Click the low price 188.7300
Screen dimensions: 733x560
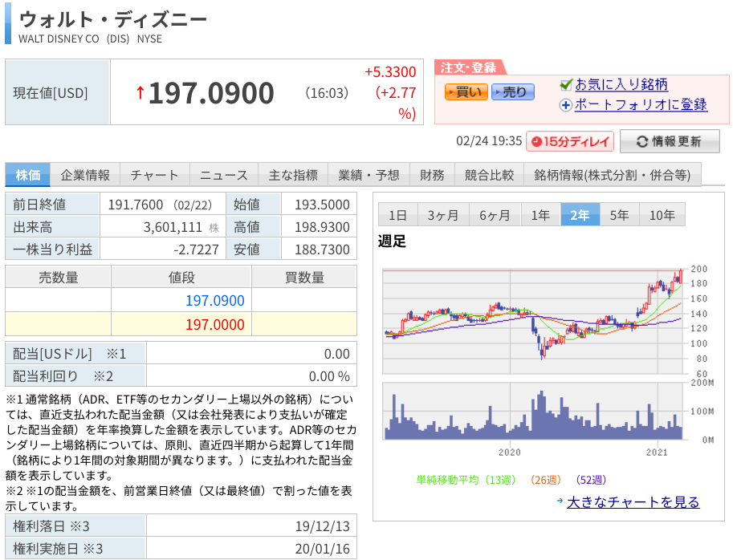coord(322,250)
